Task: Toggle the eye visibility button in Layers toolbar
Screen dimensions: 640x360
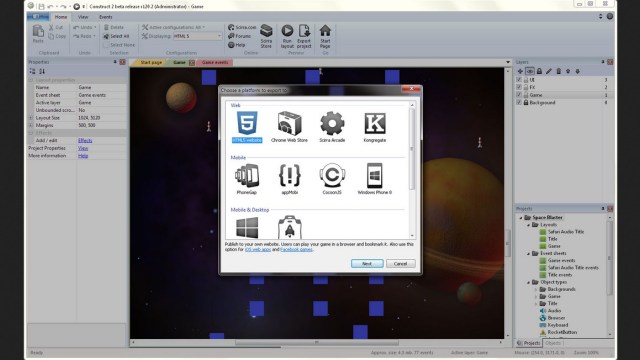Action: 530,71
